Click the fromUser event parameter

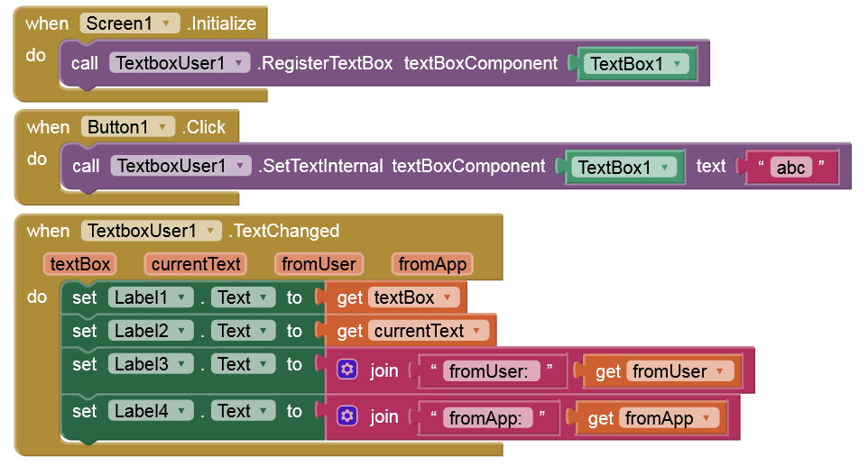coord(320,264)
